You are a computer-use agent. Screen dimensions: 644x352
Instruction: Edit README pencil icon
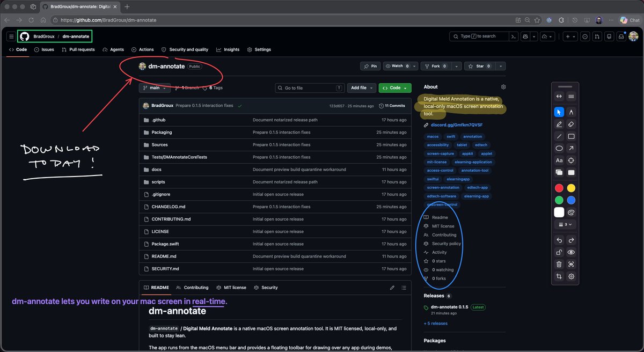pos(392,288)
